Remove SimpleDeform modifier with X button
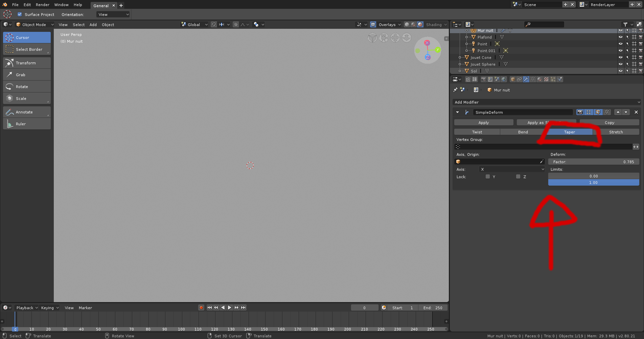This screenshot has width=644, height=339. point(636,112)
